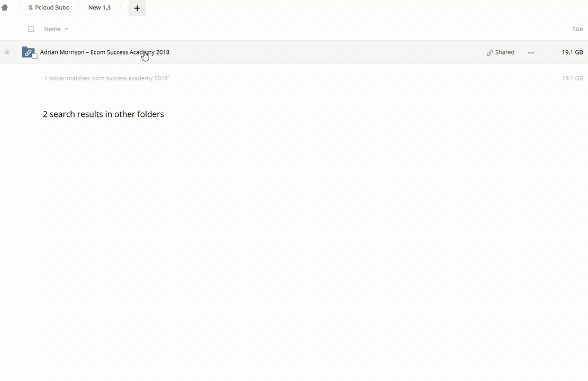Viewport: 588px width, 381px height.
Task: Go to the home root folder icon
Action: pos(5,8)
